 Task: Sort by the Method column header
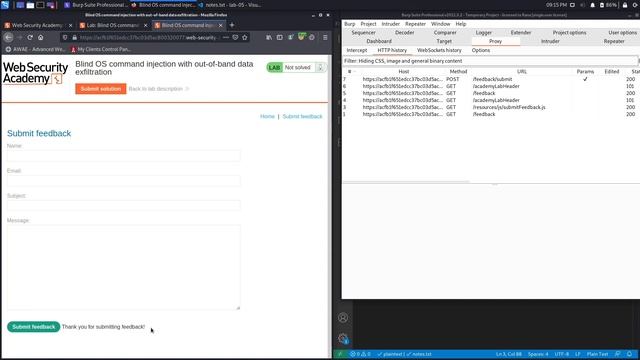point(458,71)
